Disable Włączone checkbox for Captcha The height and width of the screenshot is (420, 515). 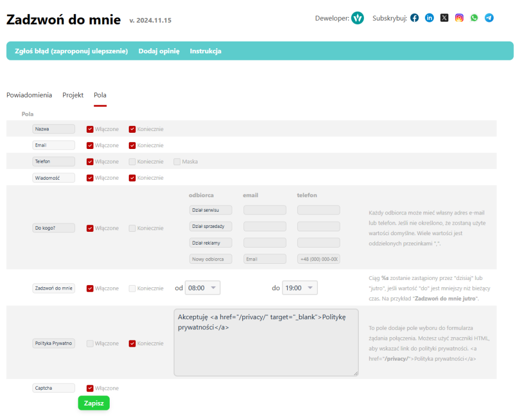tap(90, 388)
